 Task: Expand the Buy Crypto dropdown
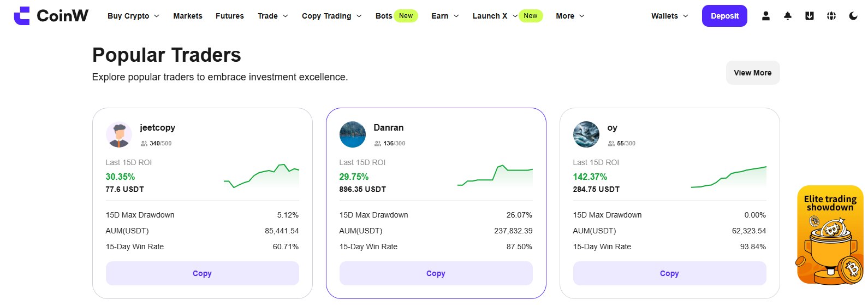[133, 16]
